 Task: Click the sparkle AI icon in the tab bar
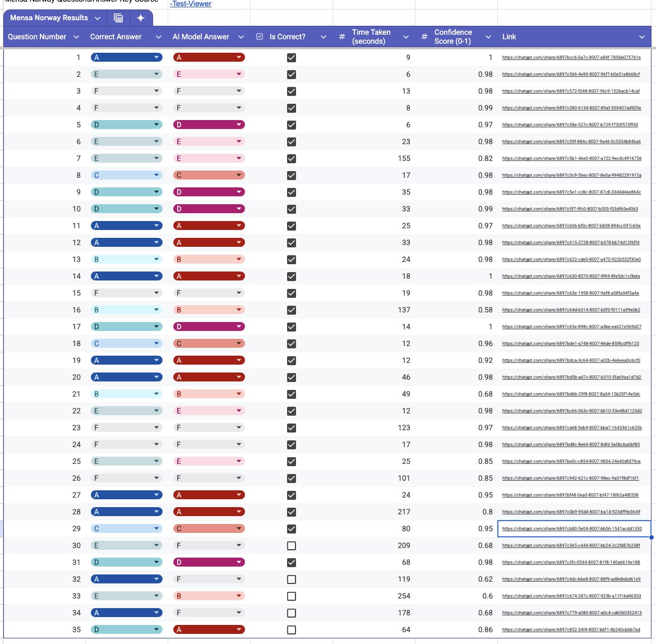141,17
